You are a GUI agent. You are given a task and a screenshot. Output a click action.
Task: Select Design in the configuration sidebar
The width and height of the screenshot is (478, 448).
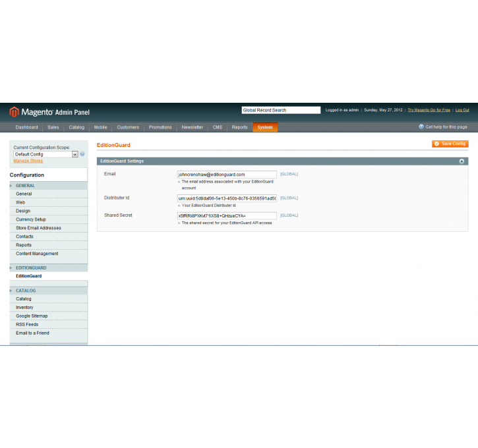click(x=49, y=211)
